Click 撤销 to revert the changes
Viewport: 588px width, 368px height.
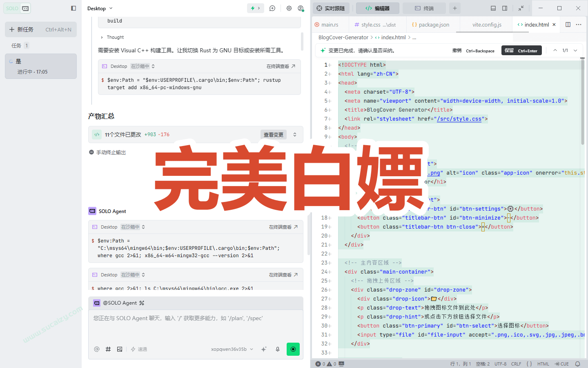pos(473,51)
